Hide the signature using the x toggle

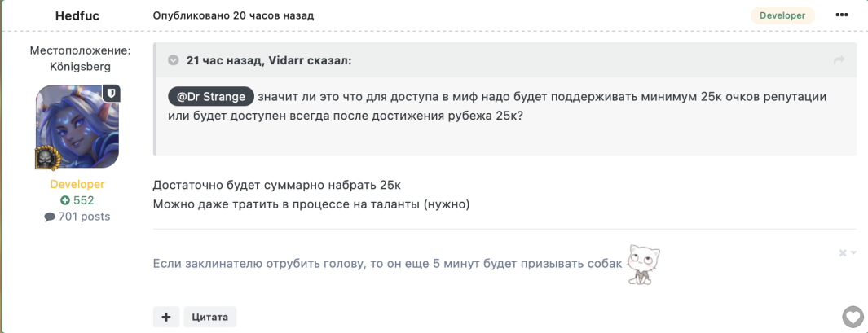point(843,252)
